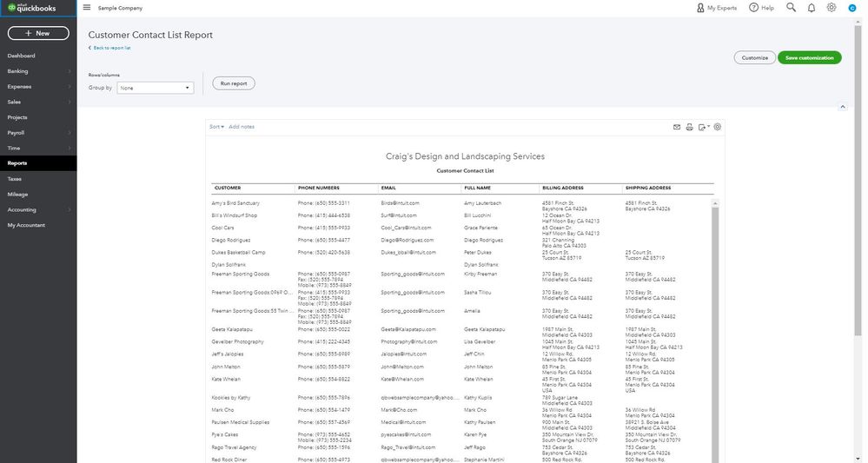The image size is (868, 463).
Task: Click the Run report button
Action: pyautogui.click(x=234, y=83)
